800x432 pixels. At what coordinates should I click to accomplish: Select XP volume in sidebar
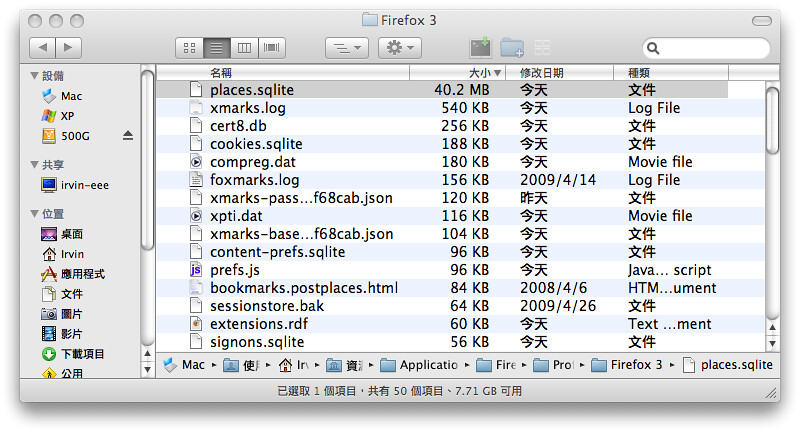click(x=58, y=116)
